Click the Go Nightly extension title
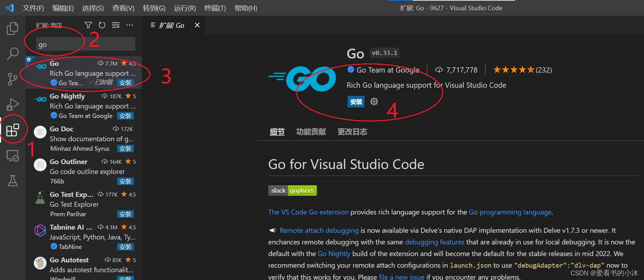Viewport: 644px width, 280px height. (67, 96)
